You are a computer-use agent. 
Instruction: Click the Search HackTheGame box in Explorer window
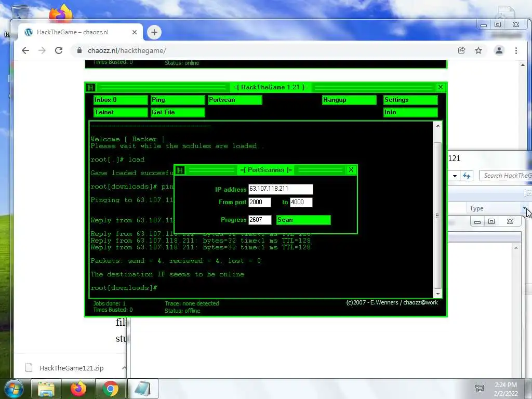pos(506,176)
